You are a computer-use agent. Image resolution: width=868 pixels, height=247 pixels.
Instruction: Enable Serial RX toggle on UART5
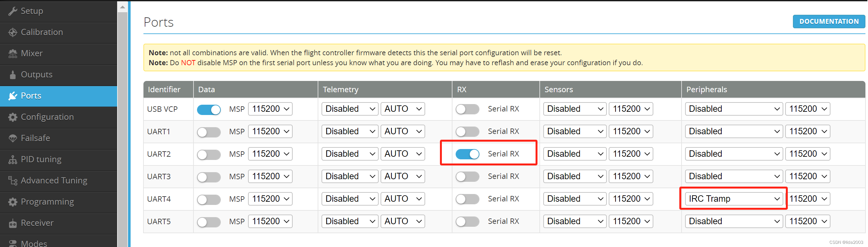tap(467, 222)
